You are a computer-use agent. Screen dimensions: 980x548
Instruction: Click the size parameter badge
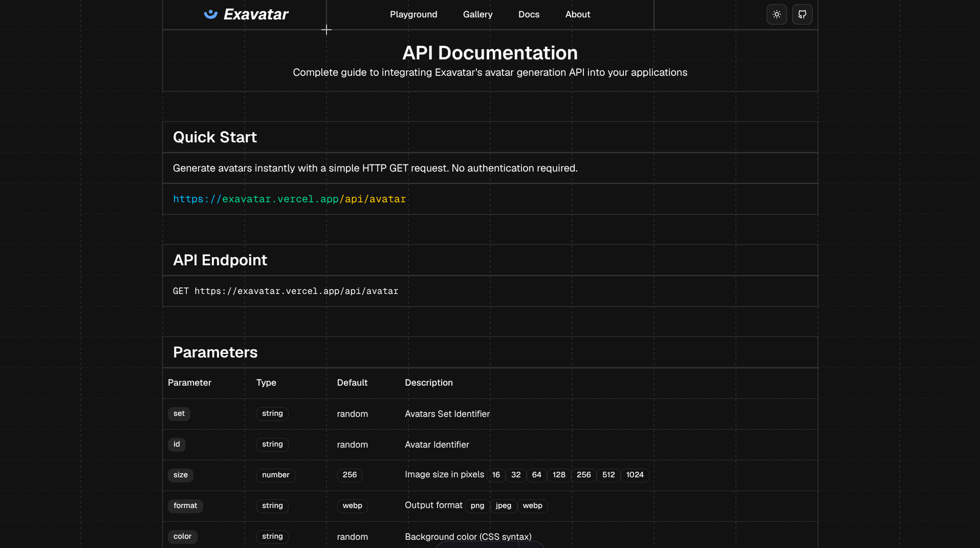click(x=180, y=475)
